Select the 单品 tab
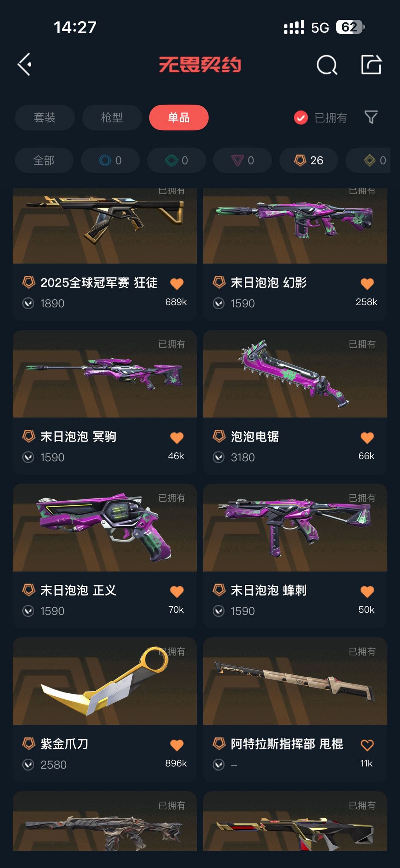 click(x=179, y=118)
